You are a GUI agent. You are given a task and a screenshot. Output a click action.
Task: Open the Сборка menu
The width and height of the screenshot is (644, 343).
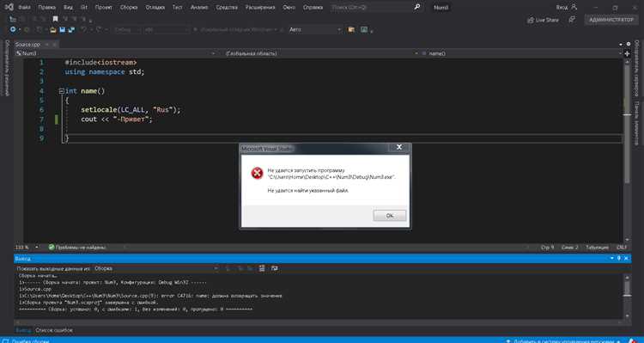[129, 8]
